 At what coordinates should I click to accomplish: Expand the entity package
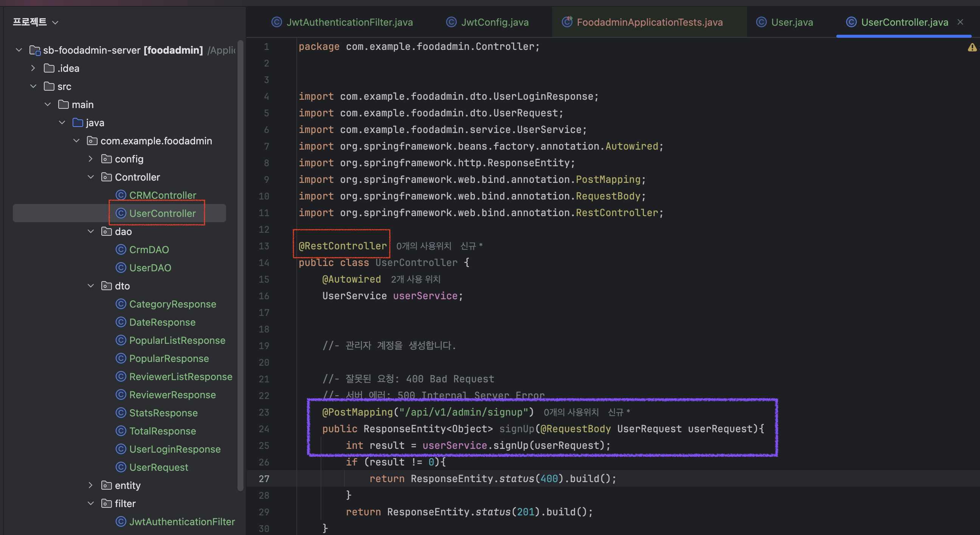(x=90, y=485)
